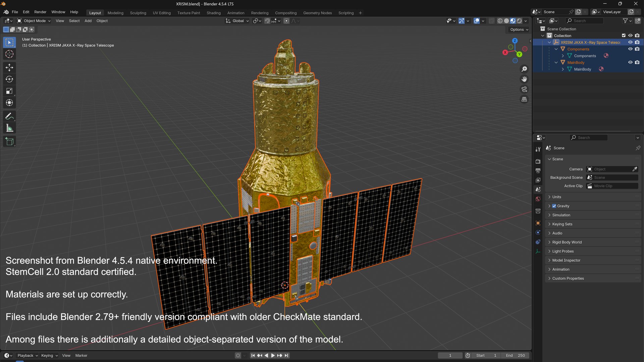Select the Transform tool
Image resolution: width=644 pixels, height=362 pixels.
point(9,103)
